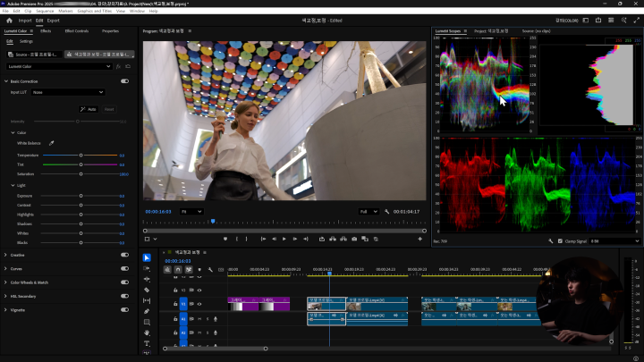Toggle the Basic Correction effect switch
The image size is (644, 362).
(124, 80)
